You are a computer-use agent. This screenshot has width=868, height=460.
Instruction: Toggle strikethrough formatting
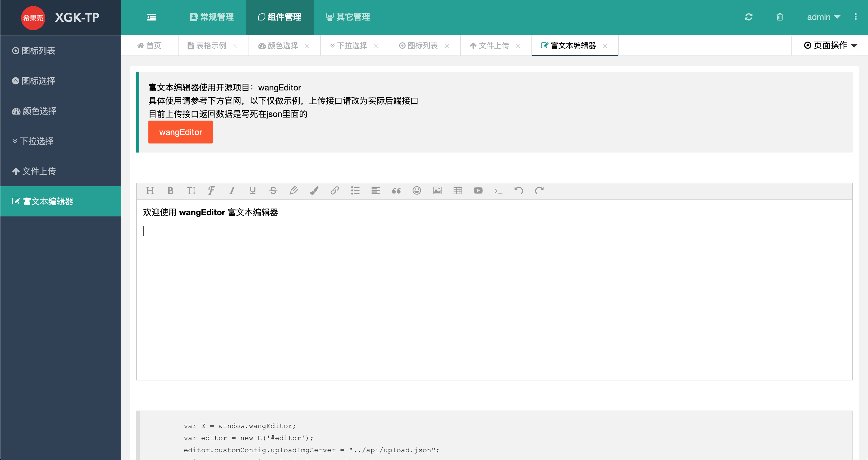point(273,191)
